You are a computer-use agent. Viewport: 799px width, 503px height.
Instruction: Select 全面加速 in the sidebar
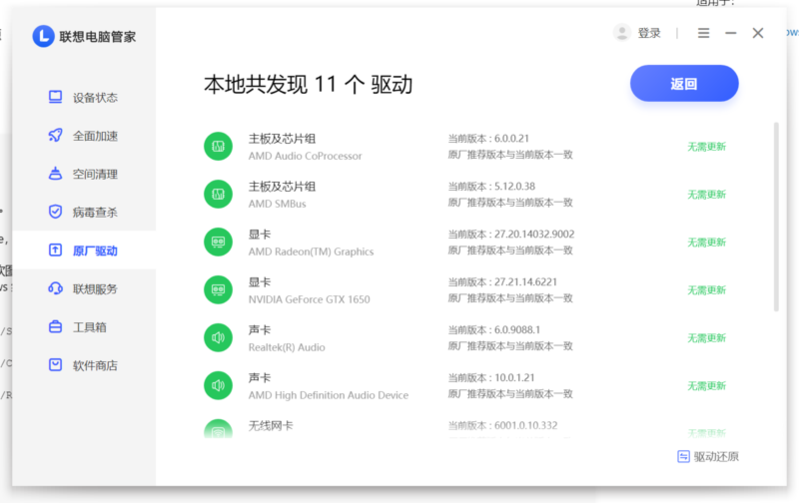pos(94,136)
